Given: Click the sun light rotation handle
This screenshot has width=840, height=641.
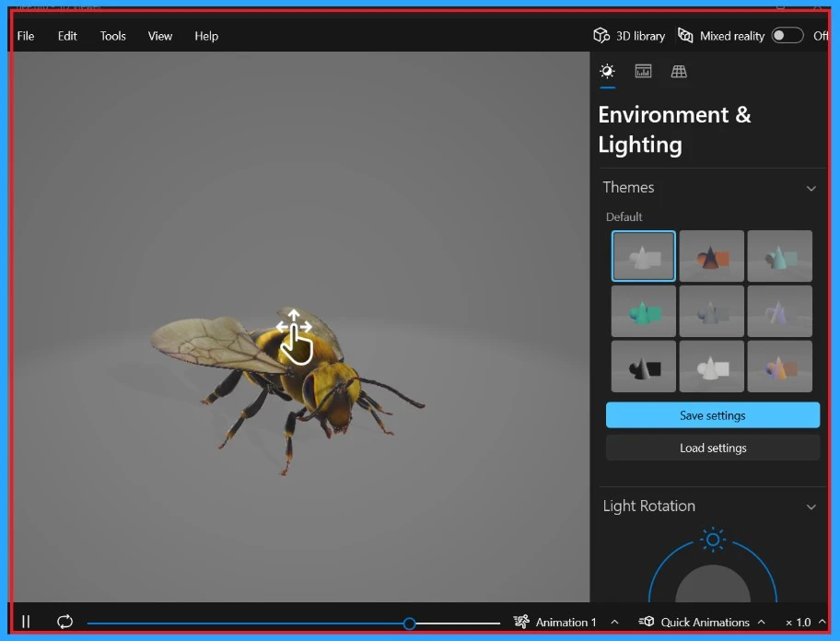Looking at the screenshot, I should [713, 540].
